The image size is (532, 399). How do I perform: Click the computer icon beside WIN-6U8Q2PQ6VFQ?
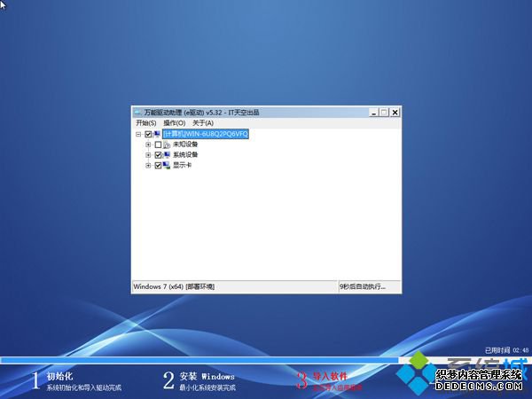[157, 134]
